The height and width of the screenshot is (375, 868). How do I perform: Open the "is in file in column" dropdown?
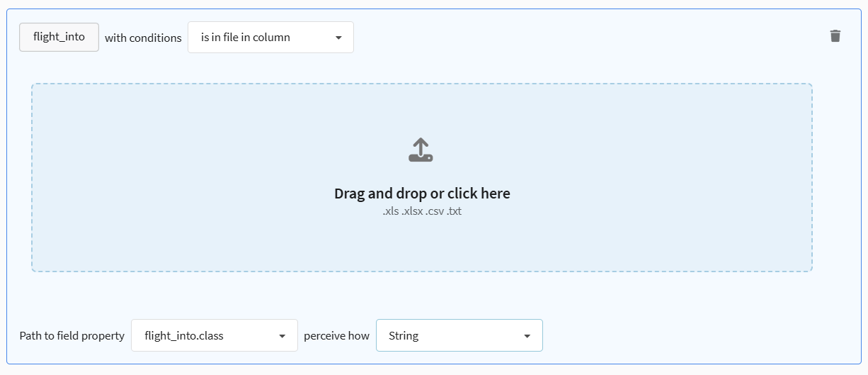[x=270, y=38]
